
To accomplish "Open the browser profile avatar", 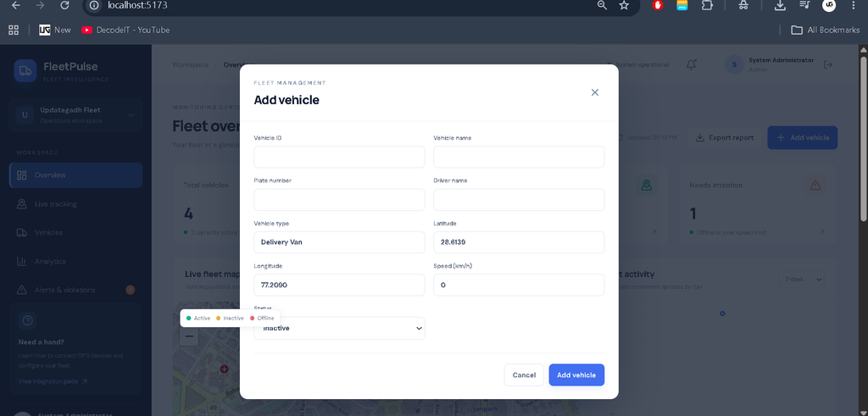I will point(829,5).
